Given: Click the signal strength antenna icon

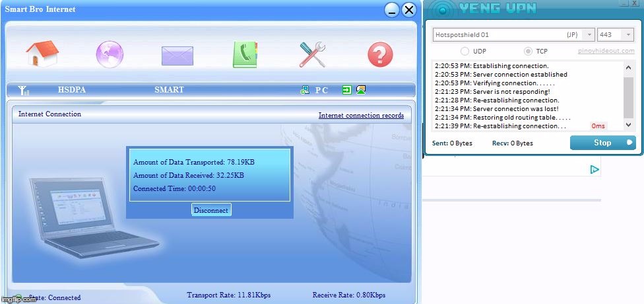Looking at the screenshot, I should coord(24,90).
